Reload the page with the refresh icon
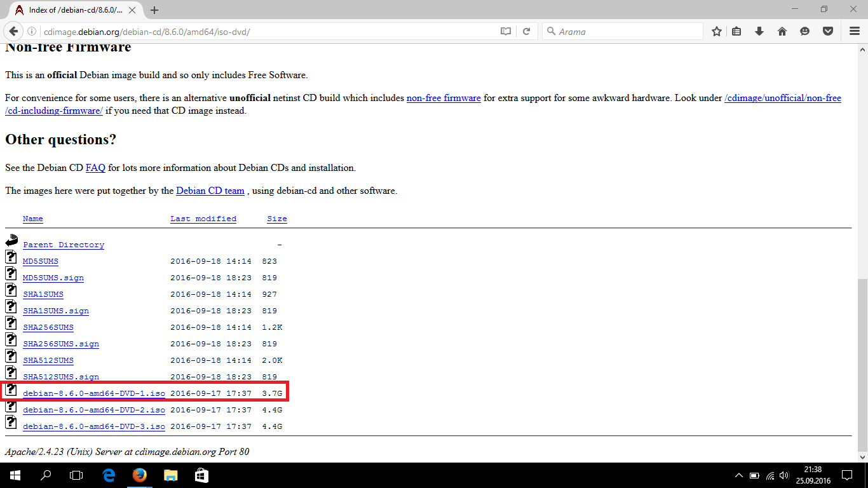Screen dimensions: 868x488 (526, 31)
